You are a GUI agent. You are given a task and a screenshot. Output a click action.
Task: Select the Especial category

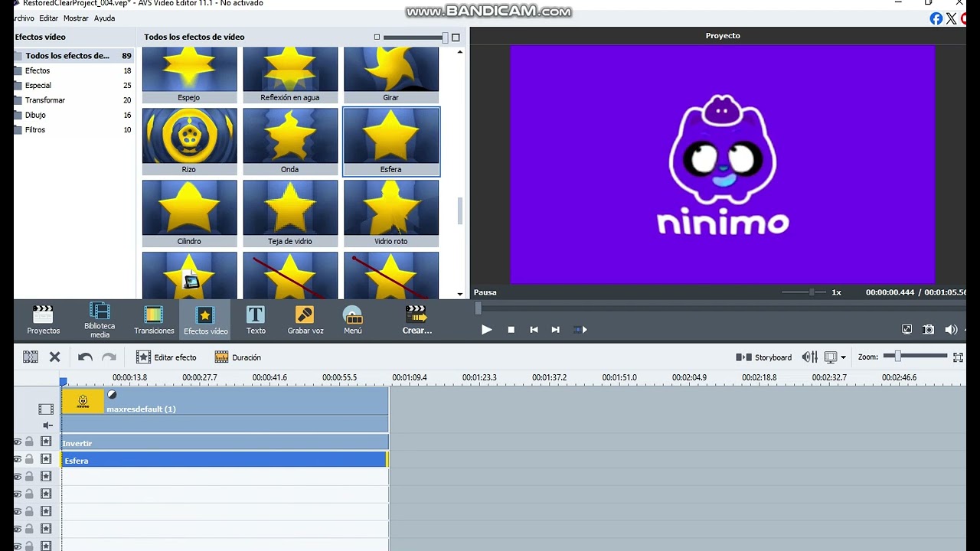pos(73,86)
